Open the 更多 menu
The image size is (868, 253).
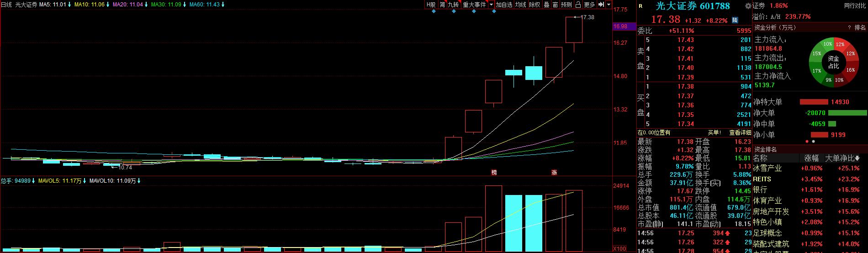[589, 5]
